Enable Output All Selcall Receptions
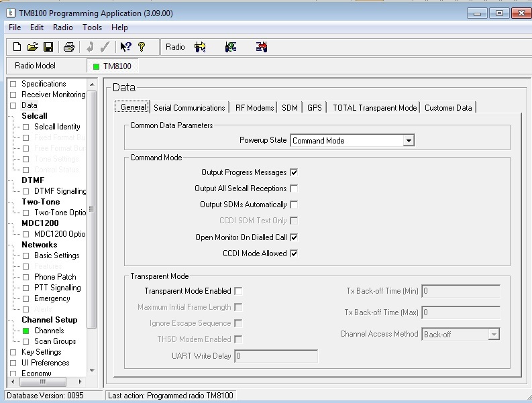This screenshot has width=532, height=403. point(294,188)
